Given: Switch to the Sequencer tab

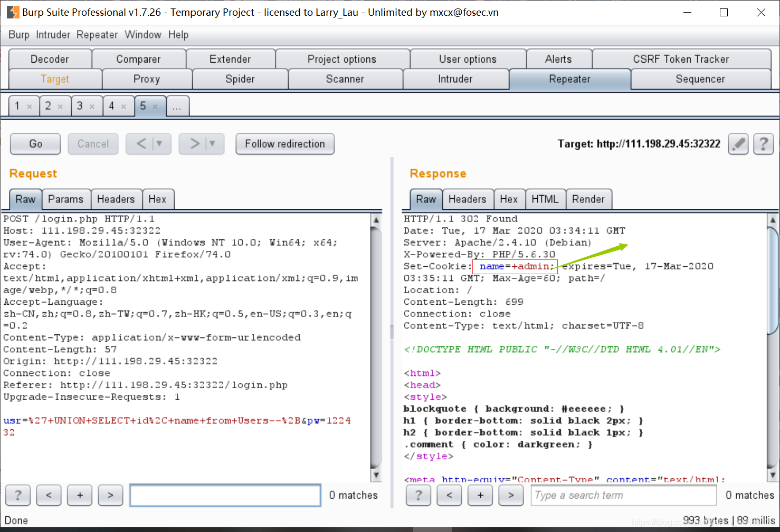Looking at the screenshot, I should click(701, 79).
